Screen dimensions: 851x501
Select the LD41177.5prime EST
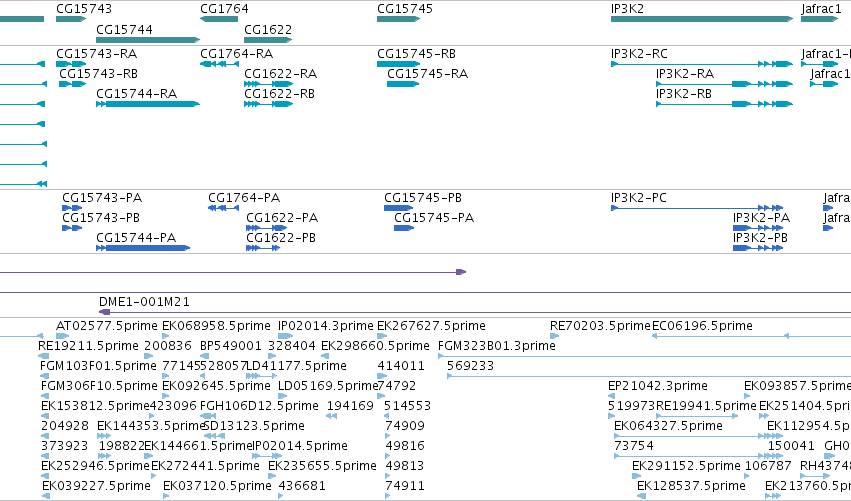(x=262, y=376)
